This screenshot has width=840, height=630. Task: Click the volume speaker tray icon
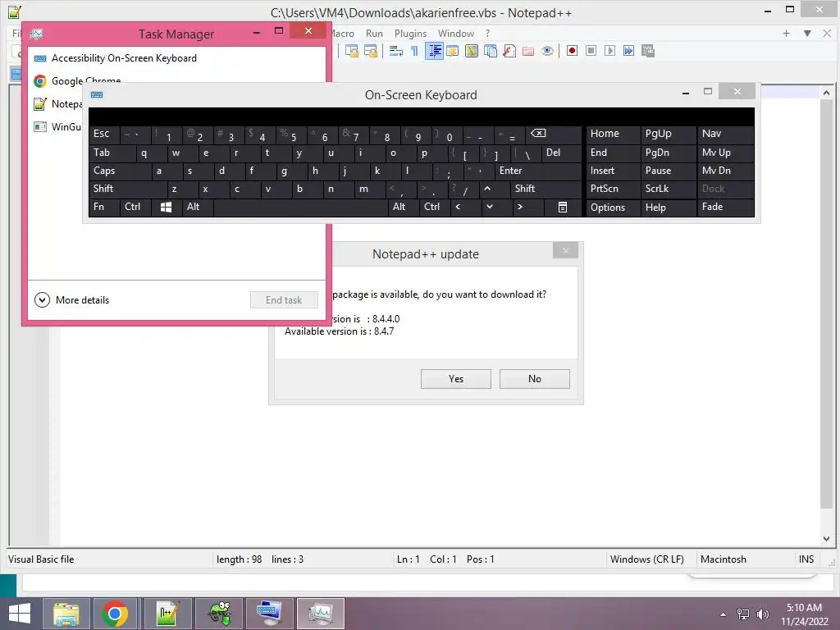coord(762,614)
